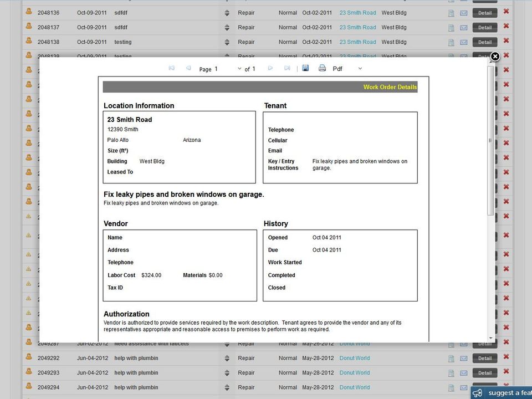Click email icon for work order 2049292
The image size is (532, 399).
[x=463, y=359]
